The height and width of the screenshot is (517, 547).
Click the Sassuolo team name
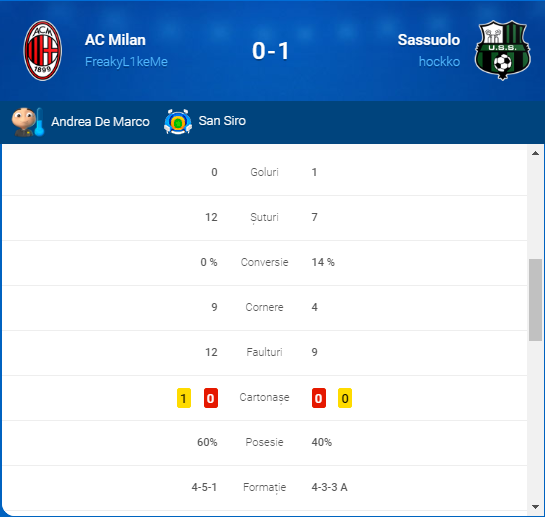(429, 40)
